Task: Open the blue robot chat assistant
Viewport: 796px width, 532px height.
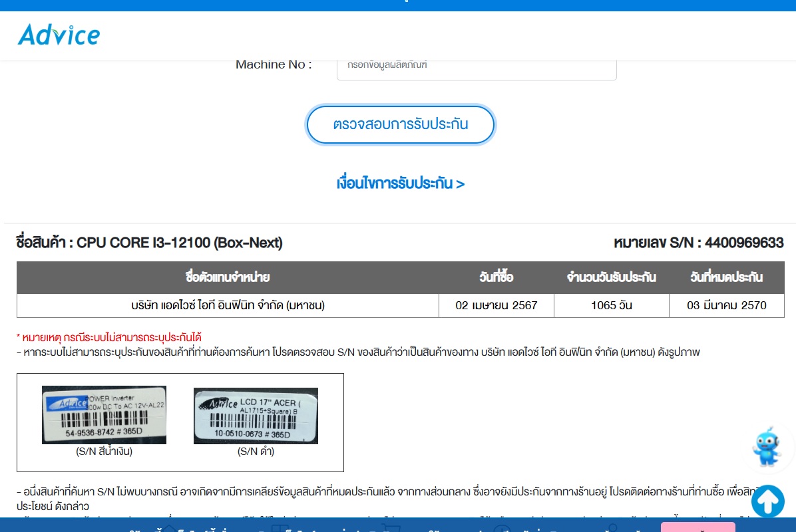Action: pos(767,447)
